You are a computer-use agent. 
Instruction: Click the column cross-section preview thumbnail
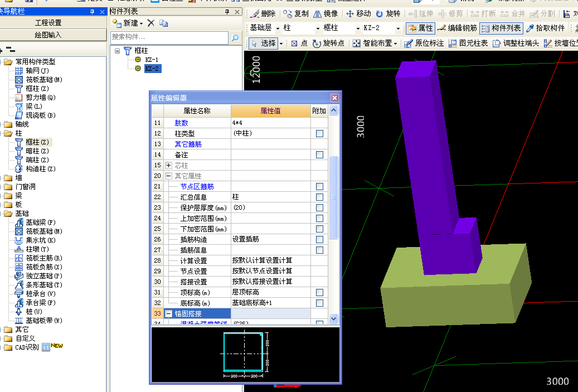(245, 355)
